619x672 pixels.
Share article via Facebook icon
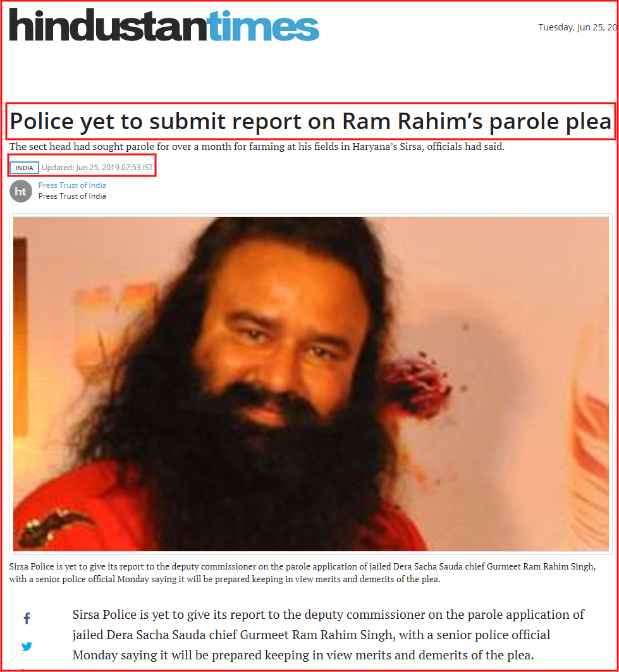[x=27, y=618]
